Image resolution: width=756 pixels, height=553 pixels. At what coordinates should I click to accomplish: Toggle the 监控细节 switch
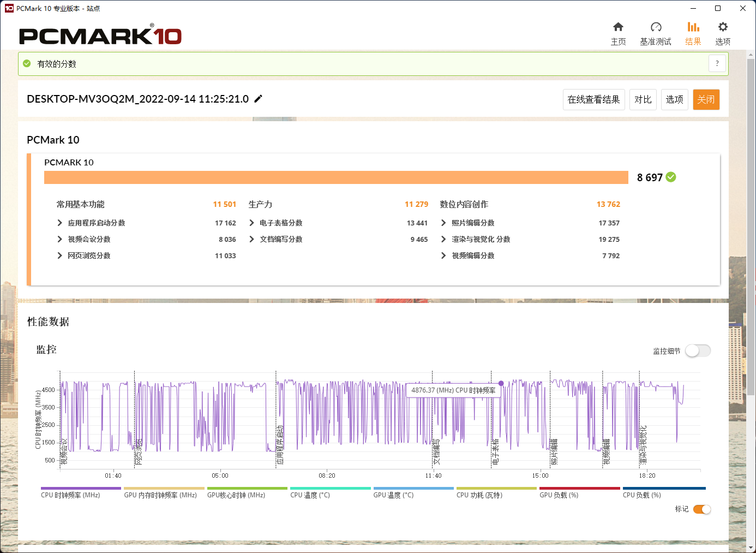click(698, 350)
